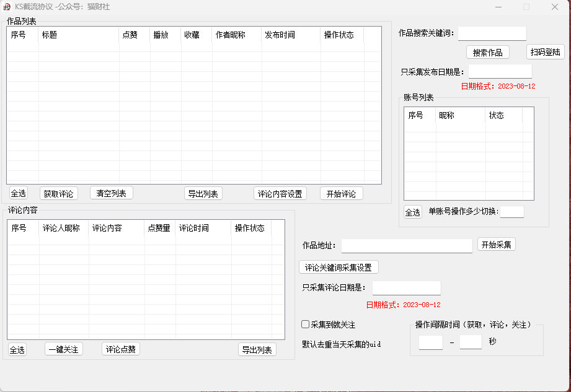Focus the 作品地址 text field

406,246
